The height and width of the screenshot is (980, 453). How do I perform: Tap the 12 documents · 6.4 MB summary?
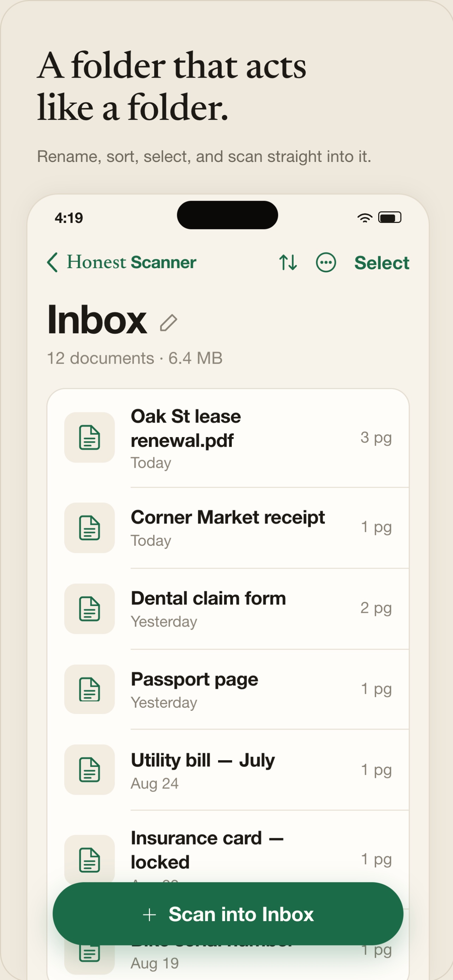[x=135, y=358]
